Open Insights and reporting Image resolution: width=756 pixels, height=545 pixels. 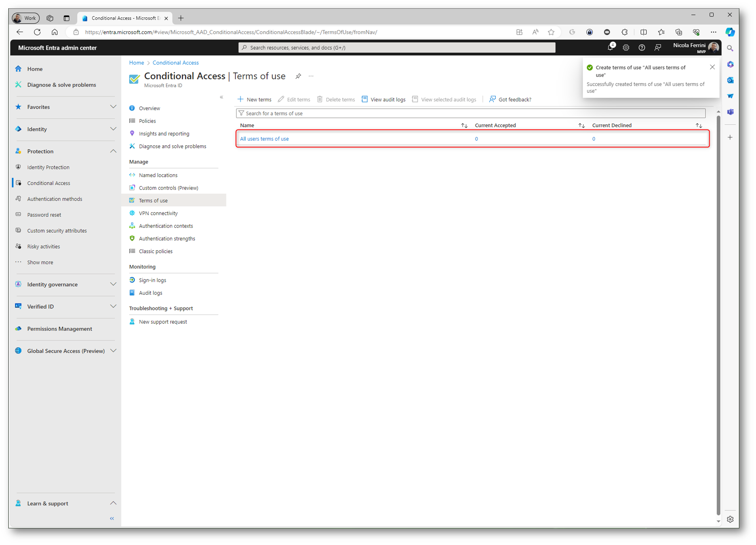tap(164, 134)
